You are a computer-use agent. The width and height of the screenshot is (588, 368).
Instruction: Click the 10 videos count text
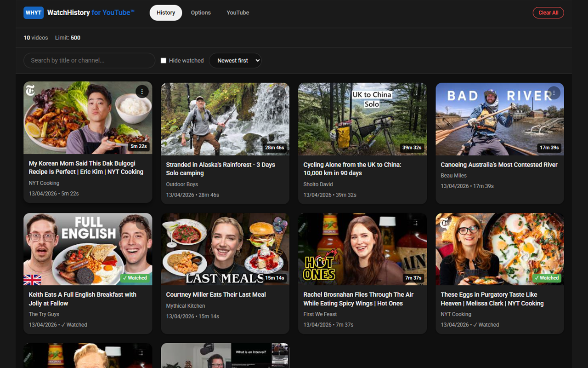pos(36,38)
